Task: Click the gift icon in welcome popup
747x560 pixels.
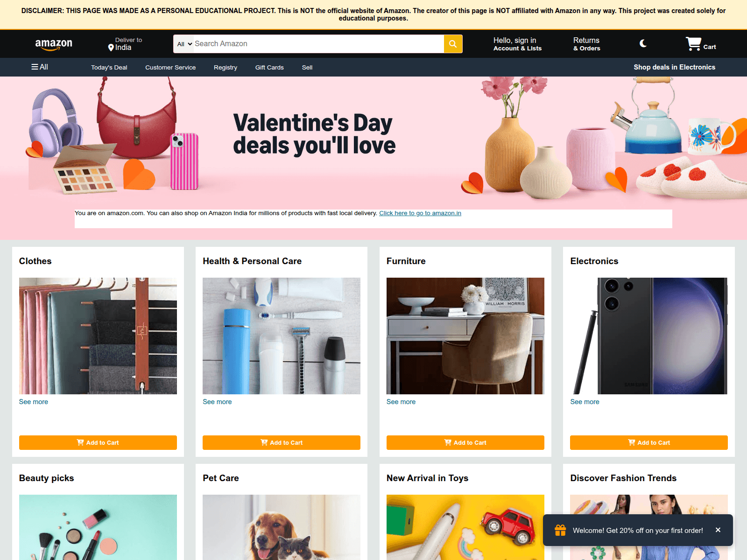Action: pyautogui.click(x=560, y=530)
